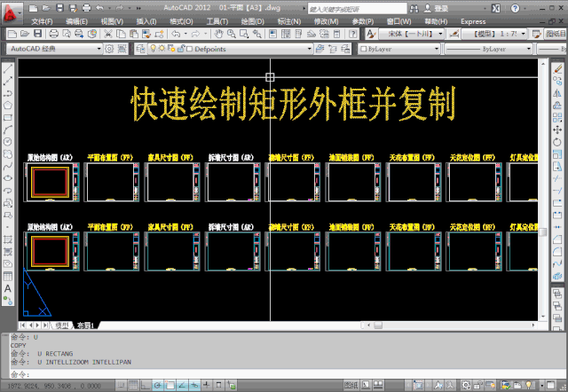Viewport: 568px width, 392px height.
Task: Select the Mirror tool in modify toolbar
Action: (x=557, y=93)
